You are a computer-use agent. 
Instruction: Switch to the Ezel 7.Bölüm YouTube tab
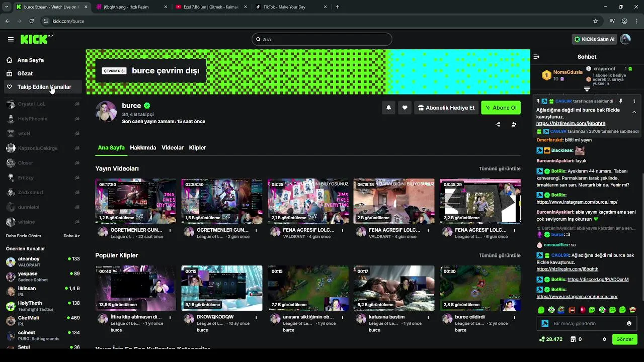click(212, 7)
